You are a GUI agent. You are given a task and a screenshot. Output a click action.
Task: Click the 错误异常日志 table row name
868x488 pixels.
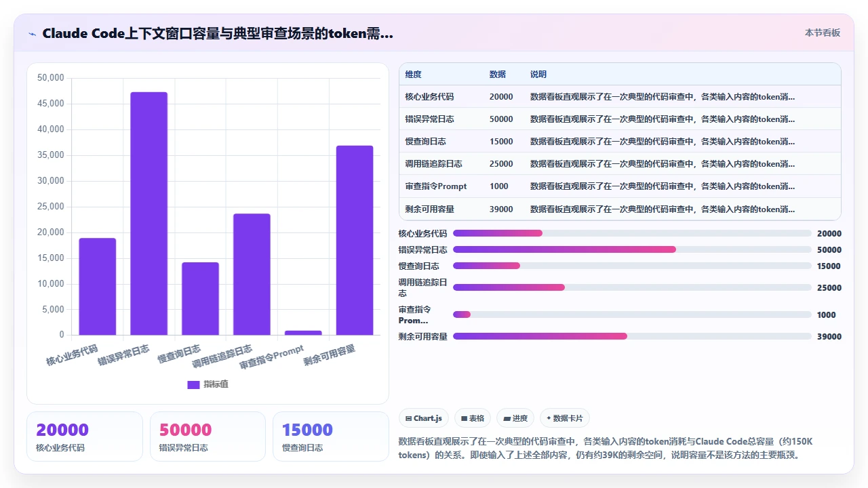pos(429,119)
